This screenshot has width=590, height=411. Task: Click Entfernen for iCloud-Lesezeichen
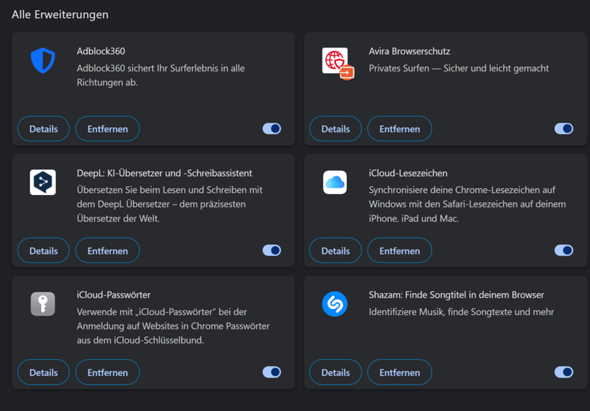coord(400,250)
